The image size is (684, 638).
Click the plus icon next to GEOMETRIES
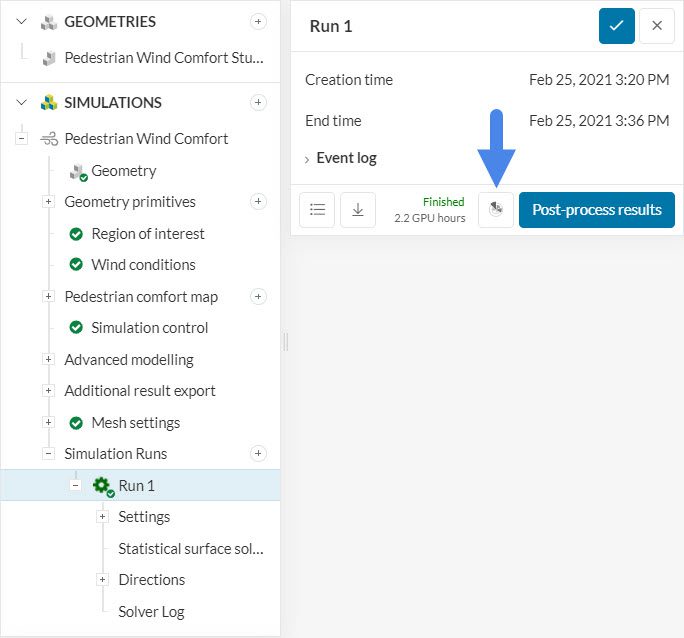(x=258, y=21)
